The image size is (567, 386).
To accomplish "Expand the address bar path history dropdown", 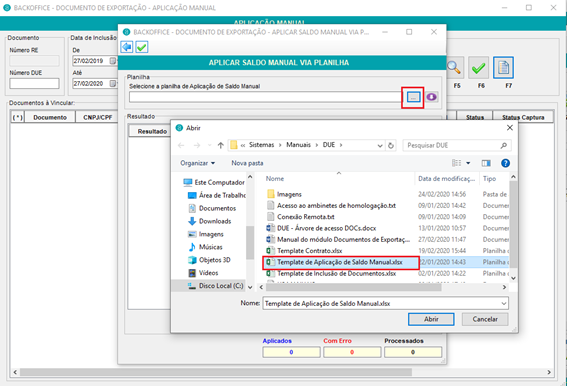I will click(x=380, y=145).
